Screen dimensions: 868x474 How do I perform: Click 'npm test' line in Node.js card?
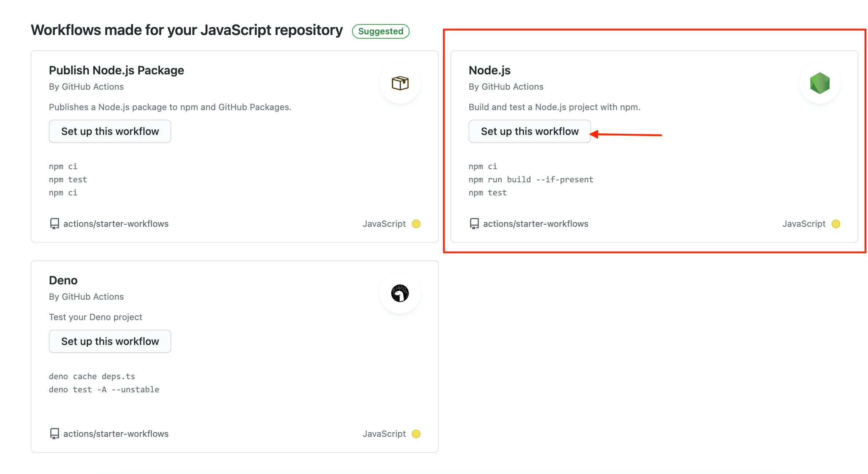tap(488, 193)
